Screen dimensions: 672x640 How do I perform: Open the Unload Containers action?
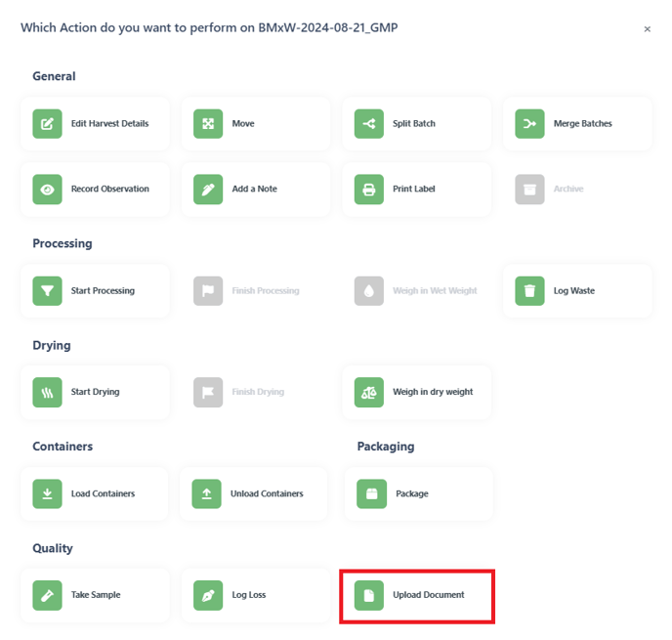tap(254, 493)
